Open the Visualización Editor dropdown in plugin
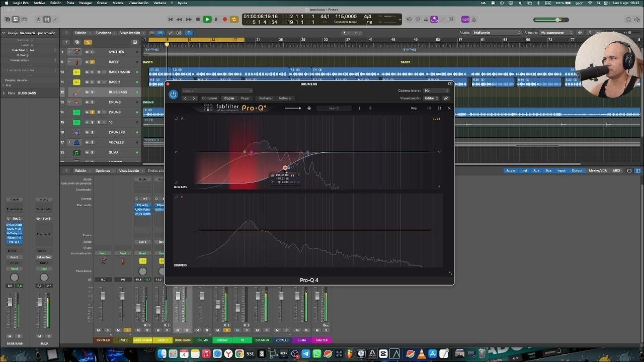 (x=430, y=98)
